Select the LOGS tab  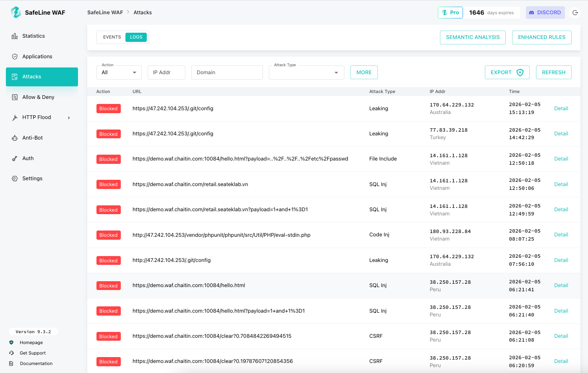click(136, 37)
